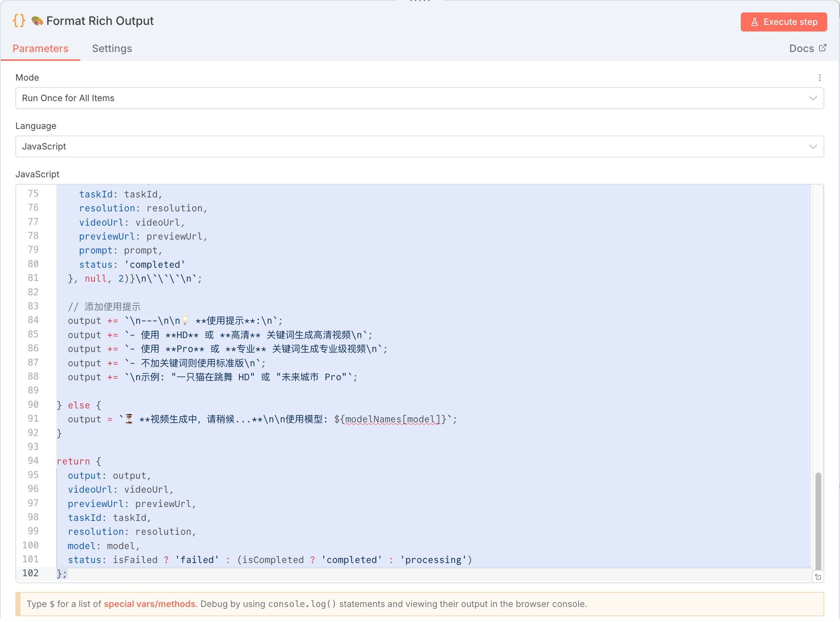
Task: Click the console.log() text in hint
Action: click(x=302, y=604)
